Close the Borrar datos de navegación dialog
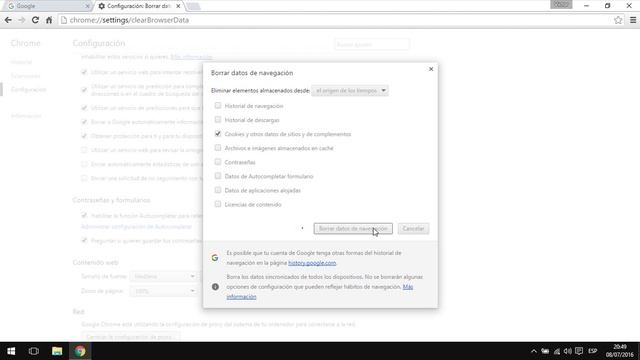Image resolution: width=640 pixels, height=360 pixels. (x=431, y=69)
